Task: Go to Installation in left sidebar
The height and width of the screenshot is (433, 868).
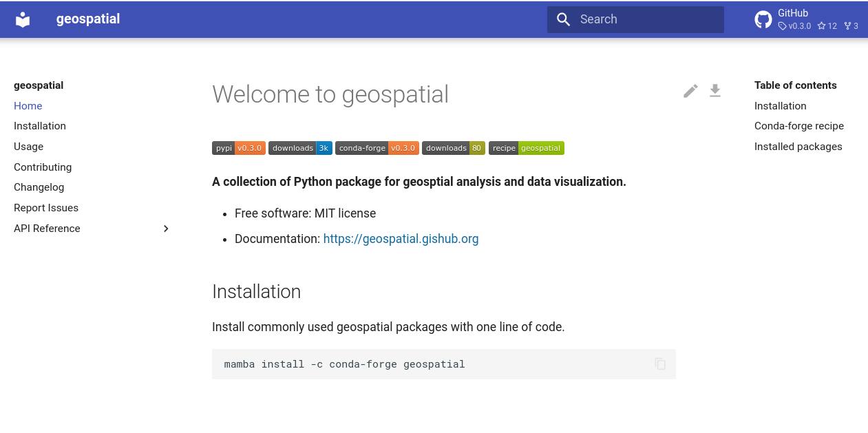Action: coord(40,126)
